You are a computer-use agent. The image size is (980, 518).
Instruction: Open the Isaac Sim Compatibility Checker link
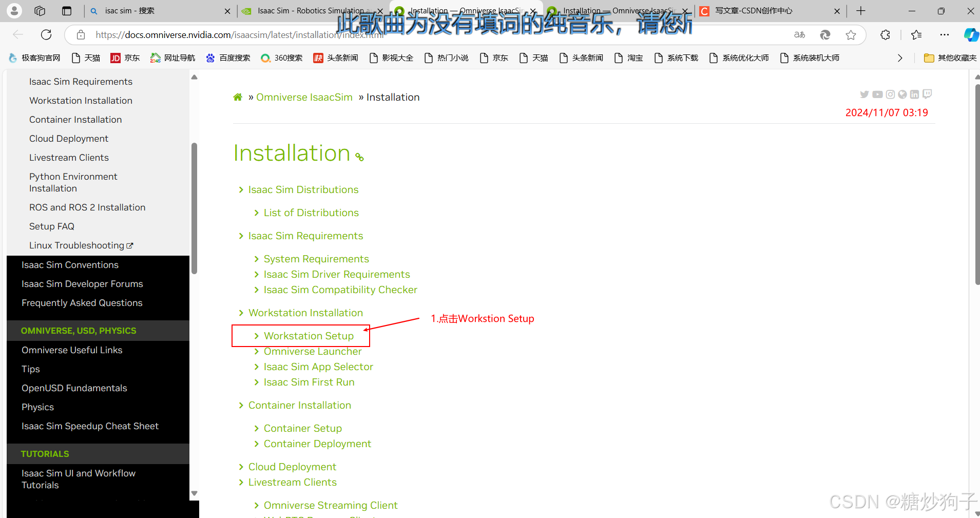click(x=340, y=290)
